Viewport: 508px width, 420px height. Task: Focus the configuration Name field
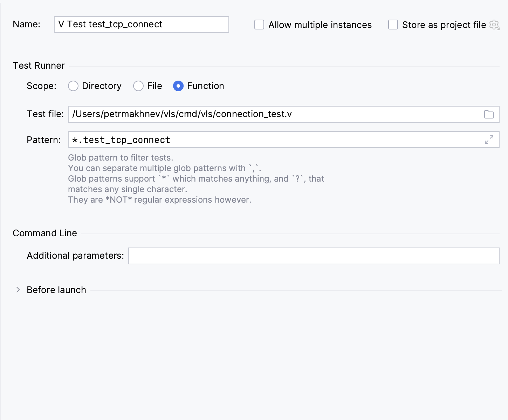tap(141, 25)
